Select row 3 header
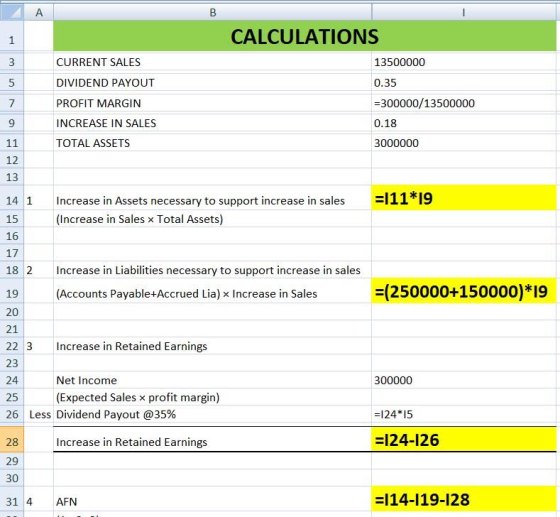This screenshot has width=560, height=517. coord(12,62)
